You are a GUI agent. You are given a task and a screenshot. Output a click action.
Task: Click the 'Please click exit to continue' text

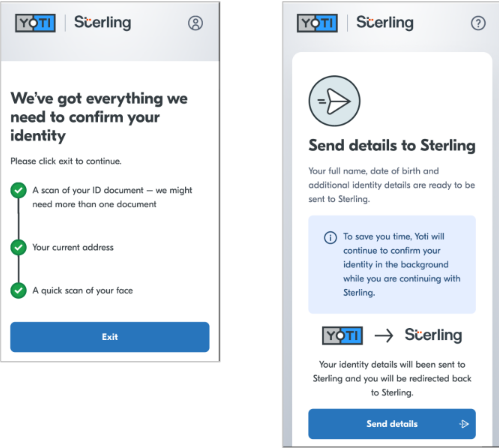[x=66, y=161]
